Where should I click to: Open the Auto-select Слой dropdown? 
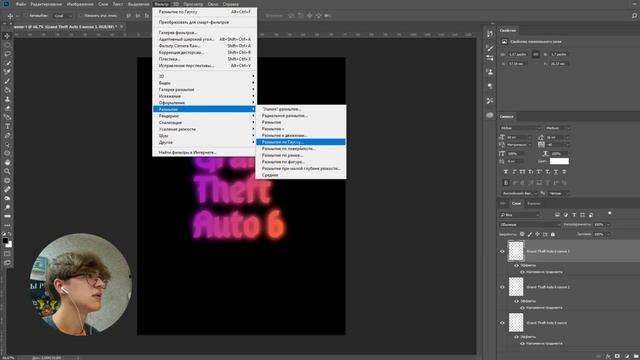point(63,16)
